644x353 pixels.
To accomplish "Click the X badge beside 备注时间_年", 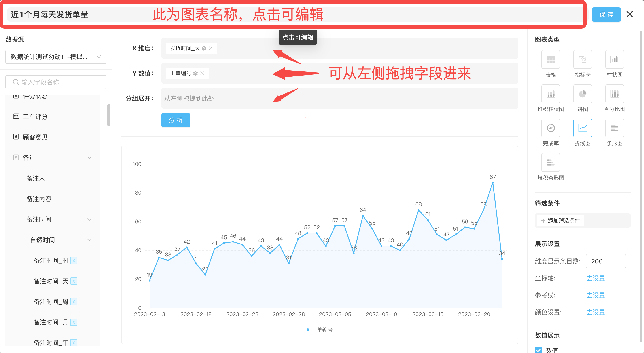I will click(x=74, y=343).
